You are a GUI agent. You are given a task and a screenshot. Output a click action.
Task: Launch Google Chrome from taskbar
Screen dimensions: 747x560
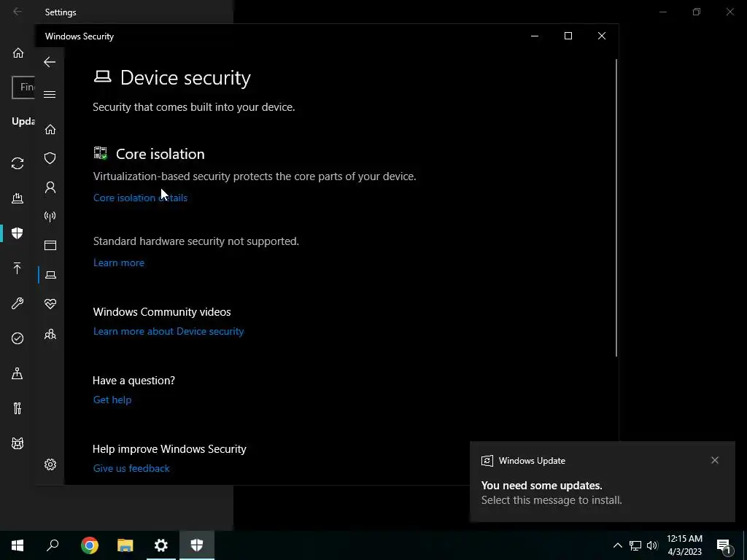(x=90, y=545)
